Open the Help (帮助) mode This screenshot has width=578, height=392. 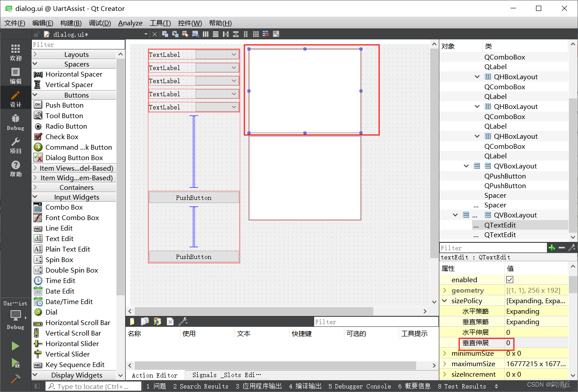pos(16,168)
